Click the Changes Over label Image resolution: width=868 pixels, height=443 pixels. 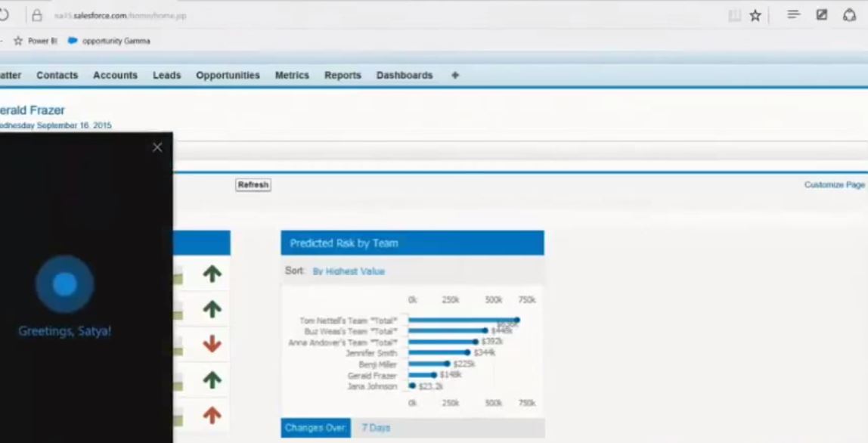pyautogui.click(x=315, y=427)
